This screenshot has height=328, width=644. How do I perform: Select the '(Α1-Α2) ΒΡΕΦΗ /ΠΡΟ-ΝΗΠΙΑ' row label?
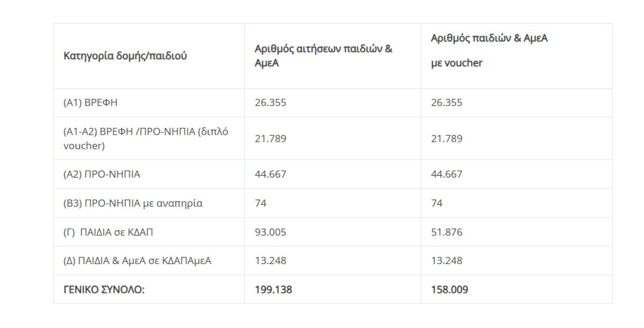click(x=146, y=138)
